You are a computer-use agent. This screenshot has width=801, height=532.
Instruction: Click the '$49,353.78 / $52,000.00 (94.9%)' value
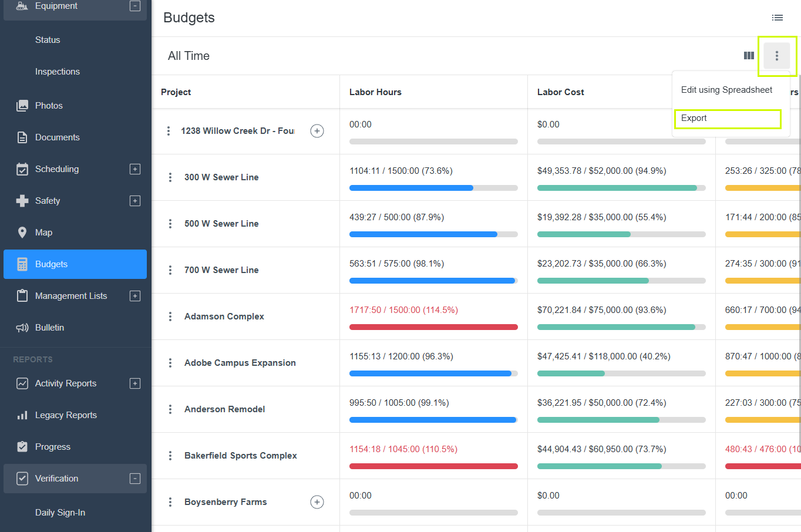coord(601,171)
